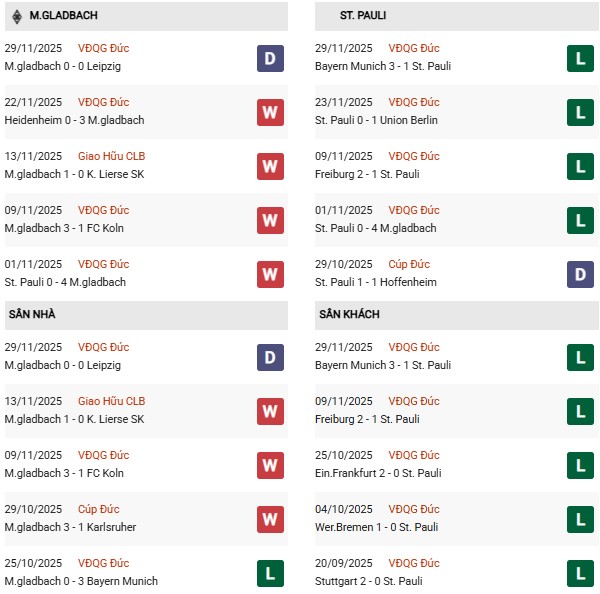Screen dimensions: 600x594
Task: Open Cúp Đức link above the Karlsruher match
Action: coord(99,509)
